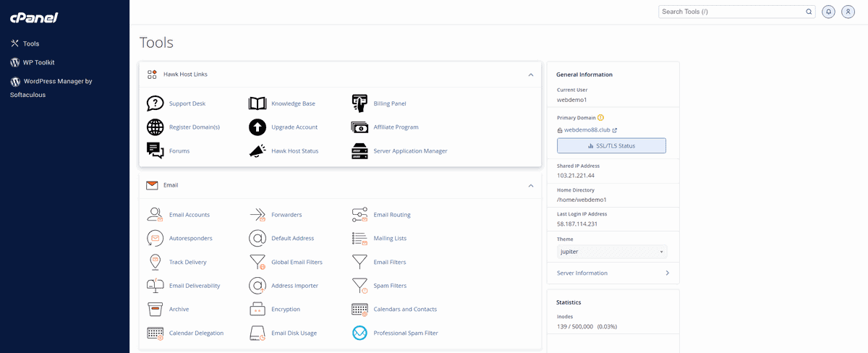The image size is (868, 353).
Task: Open the notifications bell icon
Action: click(x=828, y=12)
